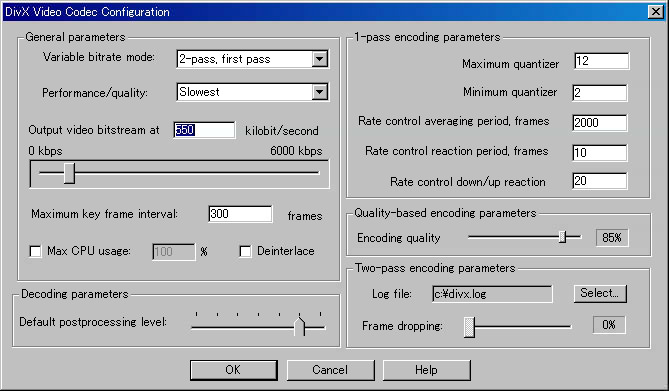669x391 pixels.
Task: Click the 'Variable bitrate mode:' label
Action: pos(99,57)
